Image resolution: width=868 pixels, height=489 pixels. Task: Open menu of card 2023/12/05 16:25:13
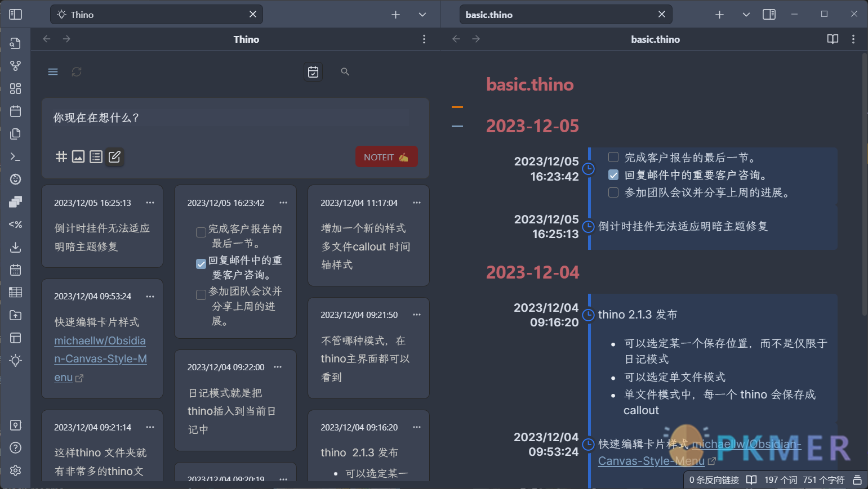[150, 203]
